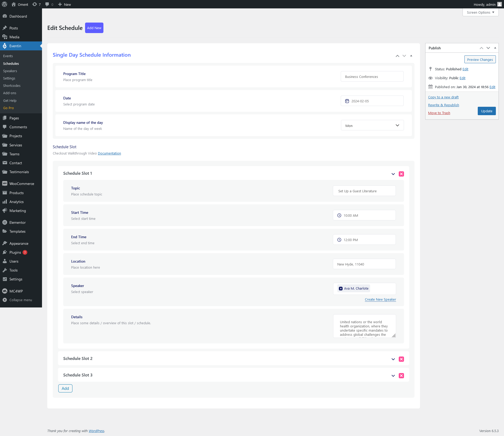Click the WordPress logo icon
Viewport: 504px width, 436px height.
click(x=4, y=4)
